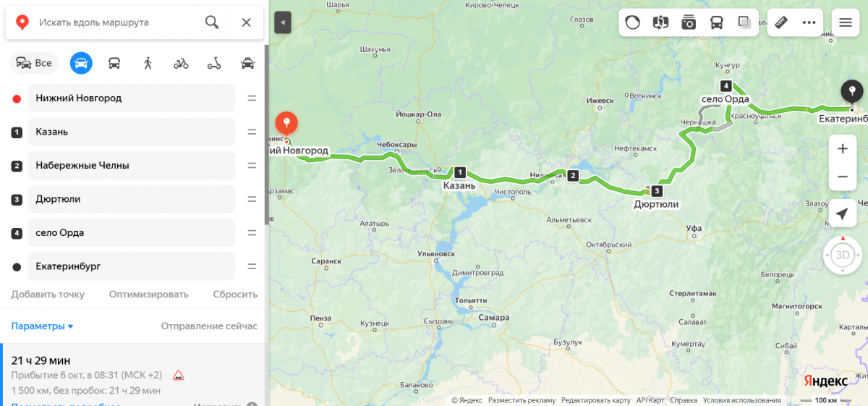
Task: Click the Оптимизировать button
Action: pyautogui.click(x=149, y=295)
